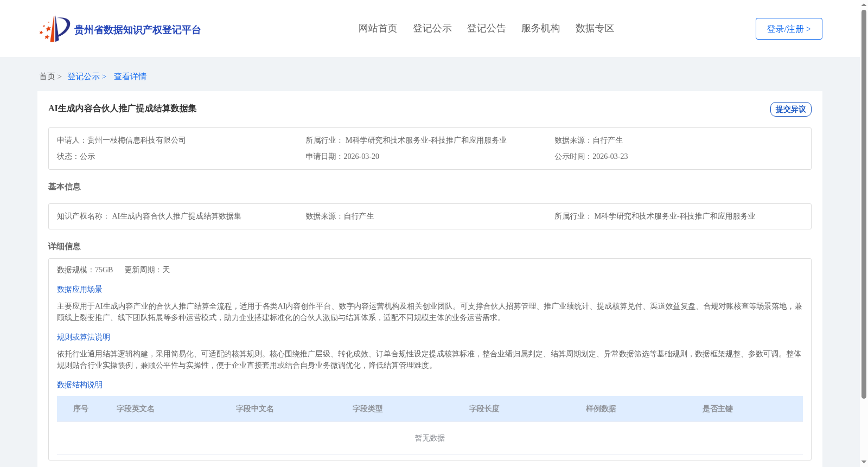Image resolution: width=868 pixels, height=467 pixels.
Task: Click the scrollbar up arrow
Action: 864,4
